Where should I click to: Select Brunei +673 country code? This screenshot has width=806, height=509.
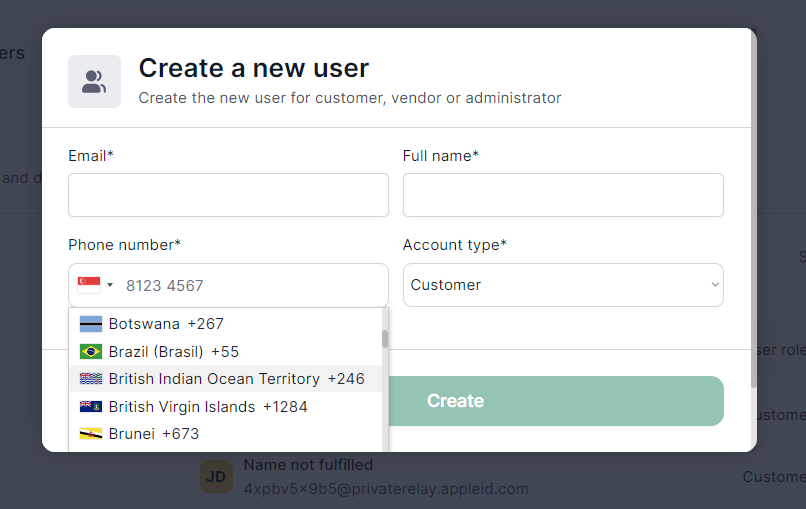[154, 434]
